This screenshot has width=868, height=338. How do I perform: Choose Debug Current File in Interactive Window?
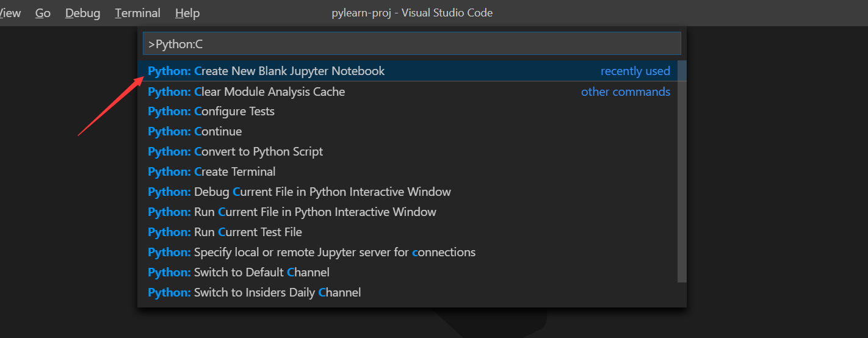(x=299, y=192)
